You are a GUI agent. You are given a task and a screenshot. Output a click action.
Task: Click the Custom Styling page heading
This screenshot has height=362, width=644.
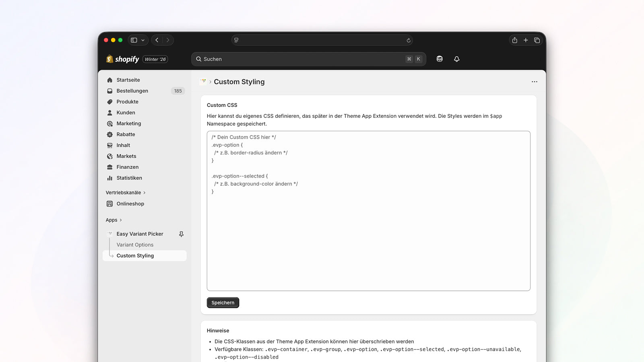239,82
